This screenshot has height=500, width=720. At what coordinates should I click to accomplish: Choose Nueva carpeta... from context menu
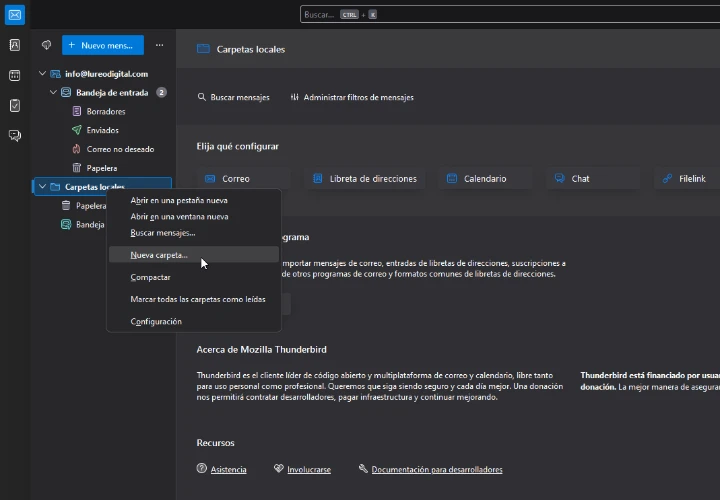[194, 255]
